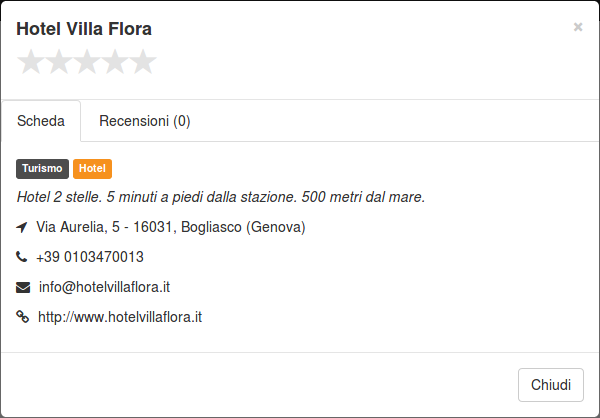The width and height of the screenshot is (600, 418).
Task: Rate with the fourth star
Action: coord(115,62)
